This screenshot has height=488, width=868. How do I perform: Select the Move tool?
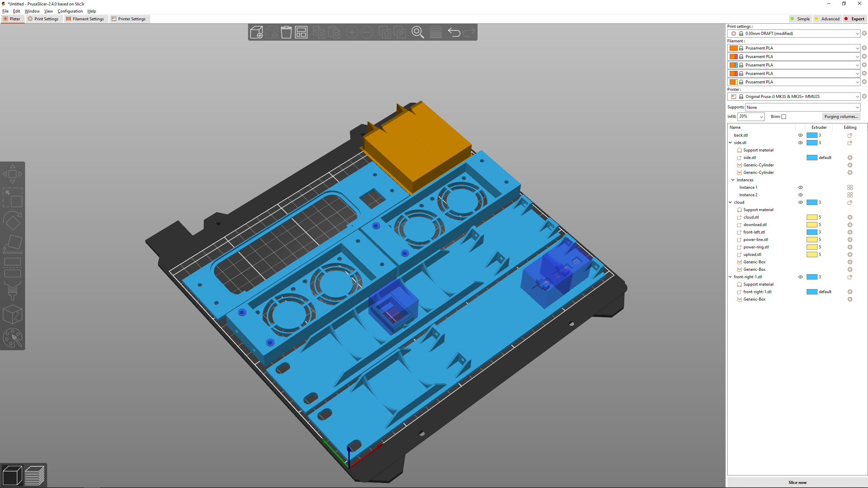(13, 174)
